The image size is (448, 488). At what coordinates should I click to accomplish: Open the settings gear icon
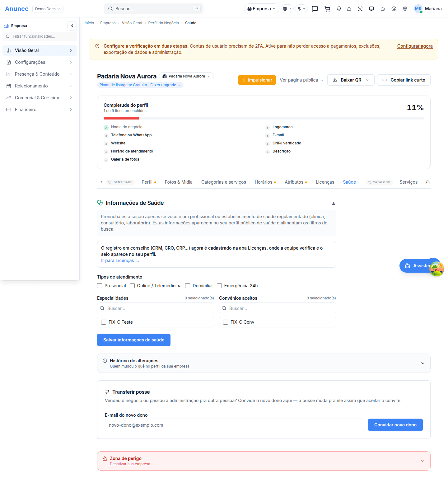[x=405, y=9]
